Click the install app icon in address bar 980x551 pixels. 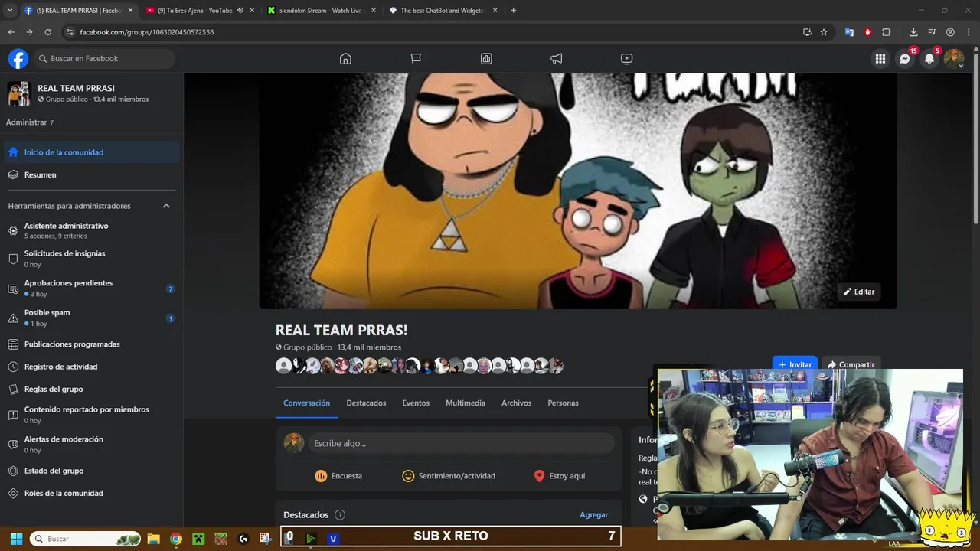click(807, 32)
